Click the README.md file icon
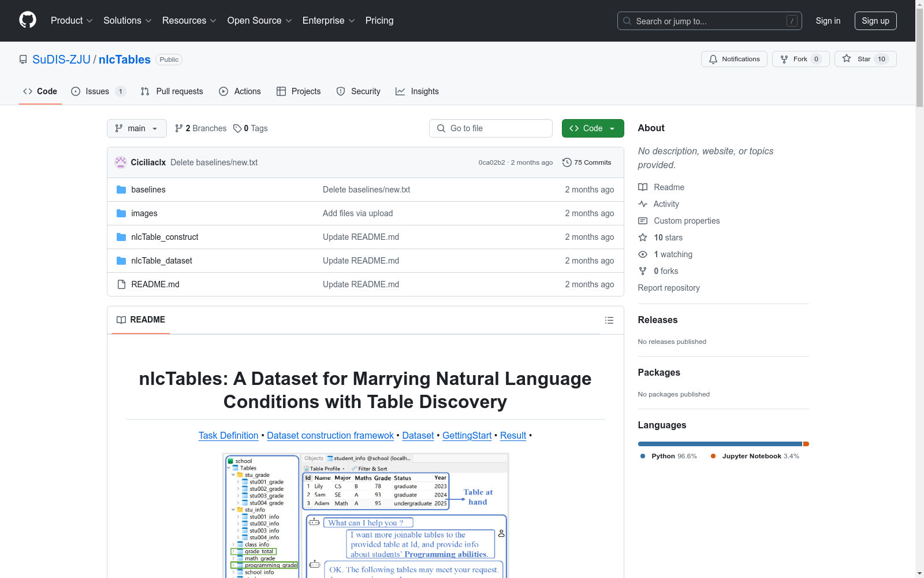 (121, 284)
